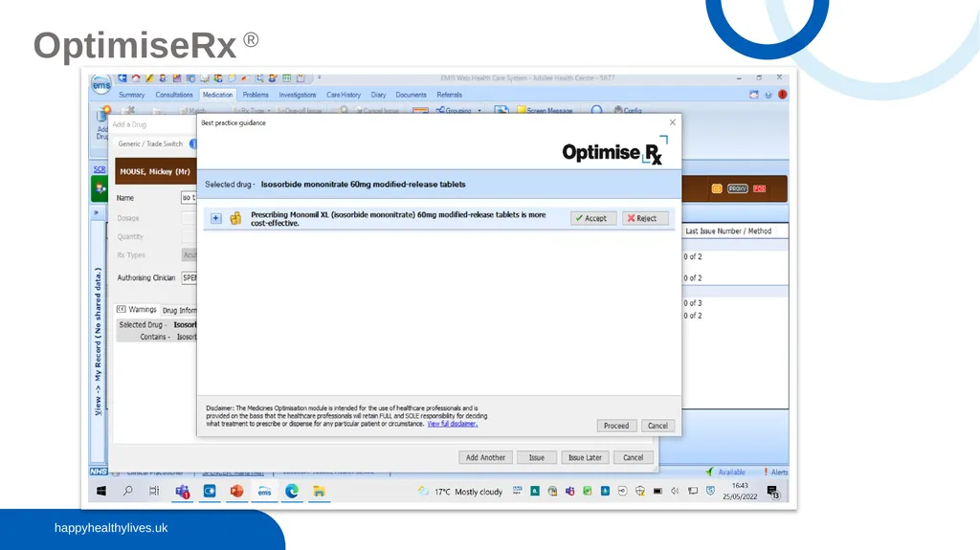
Task: Expand the recommendation details with plus
Action: tap(215, 218)
